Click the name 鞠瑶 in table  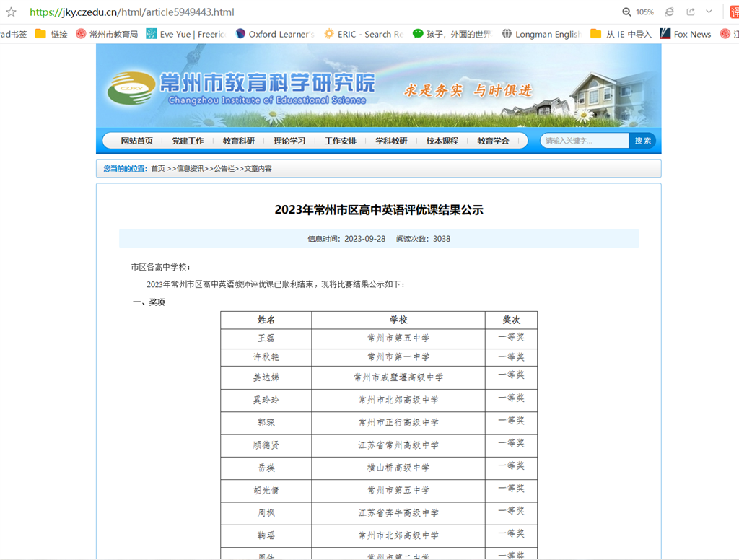266,536
